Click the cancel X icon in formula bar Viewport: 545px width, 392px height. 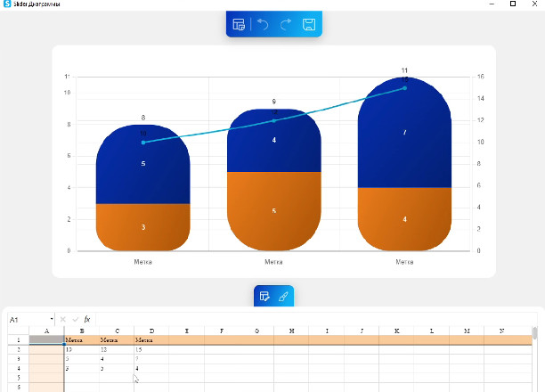63,319
